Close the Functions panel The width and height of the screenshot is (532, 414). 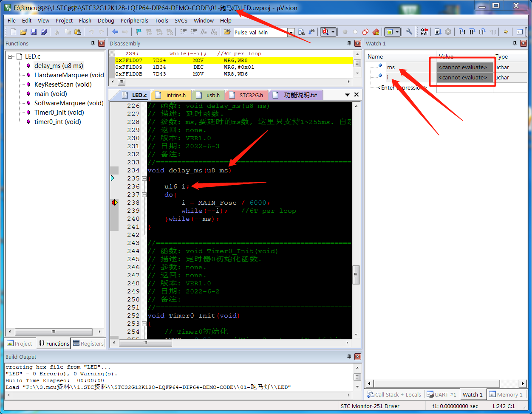pos(102,43)
